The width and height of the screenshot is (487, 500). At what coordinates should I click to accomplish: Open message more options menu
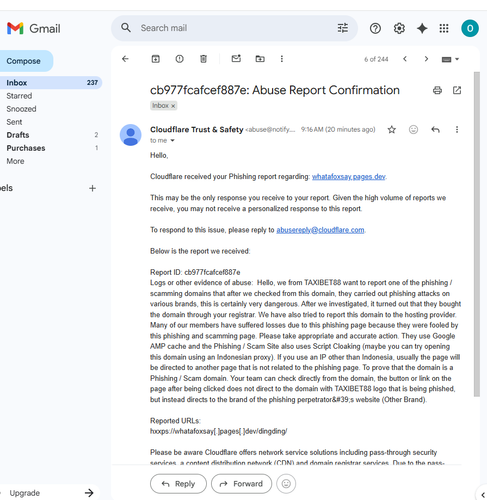(x=457, y=129)
